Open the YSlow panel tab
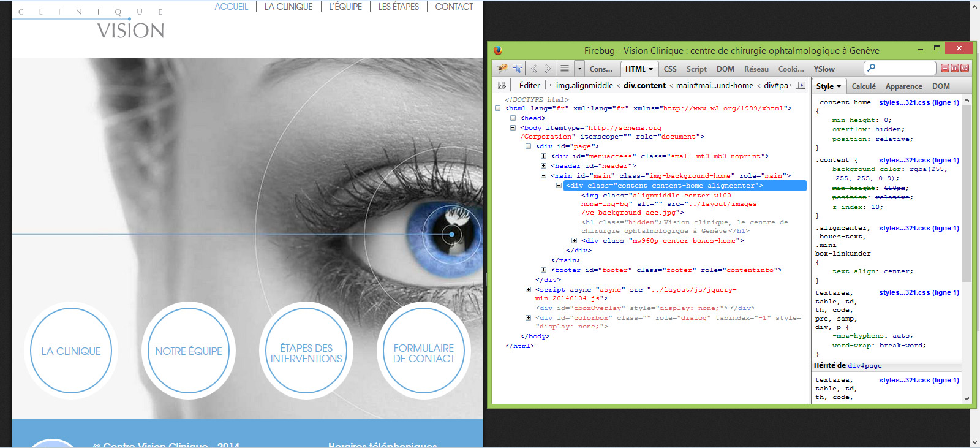This screenshot has height=448, width=980. point(824,69)
